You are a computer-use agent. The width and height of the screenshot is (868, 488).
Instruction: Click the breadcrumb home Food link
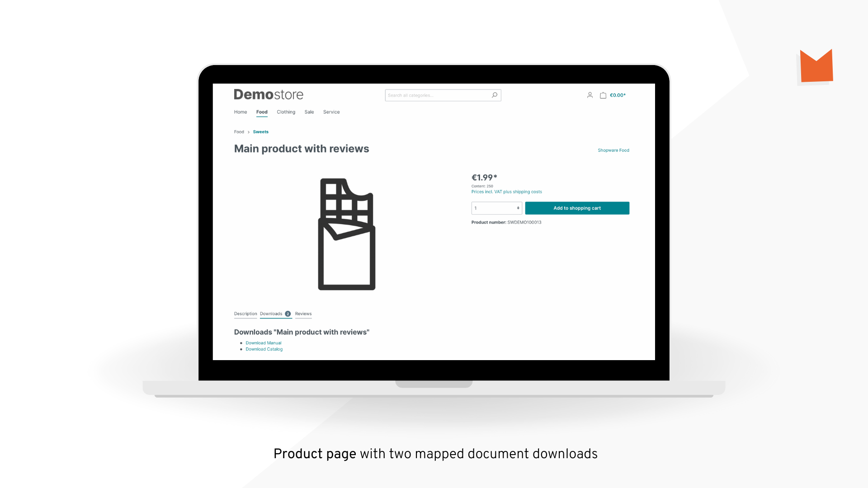pyautogui.click(x=239, y=131)
